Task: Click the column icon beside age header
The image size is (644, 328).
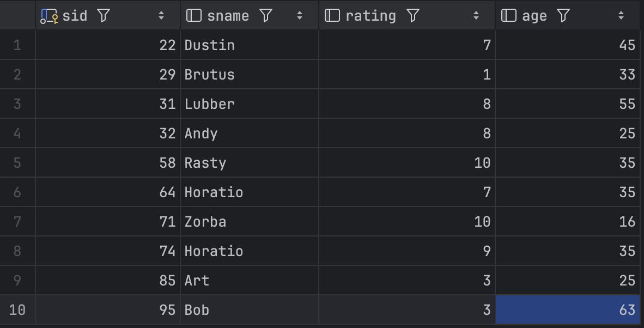Action: 509,16
